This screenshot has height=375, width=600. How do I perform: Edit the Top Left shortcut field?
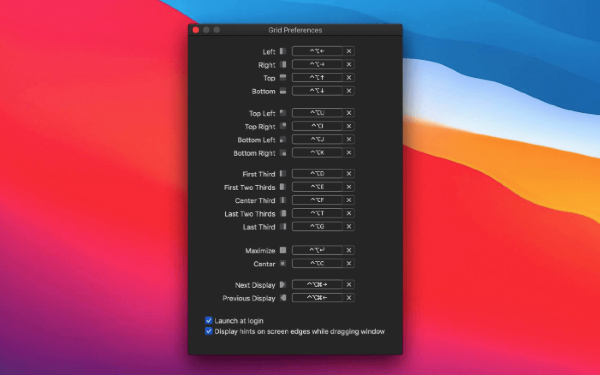(x=317, y=113)
